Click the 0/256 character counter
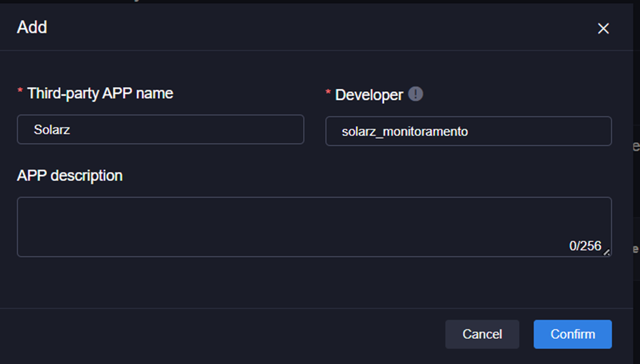This screenshot has height=364, width=640. pos(585,246)
